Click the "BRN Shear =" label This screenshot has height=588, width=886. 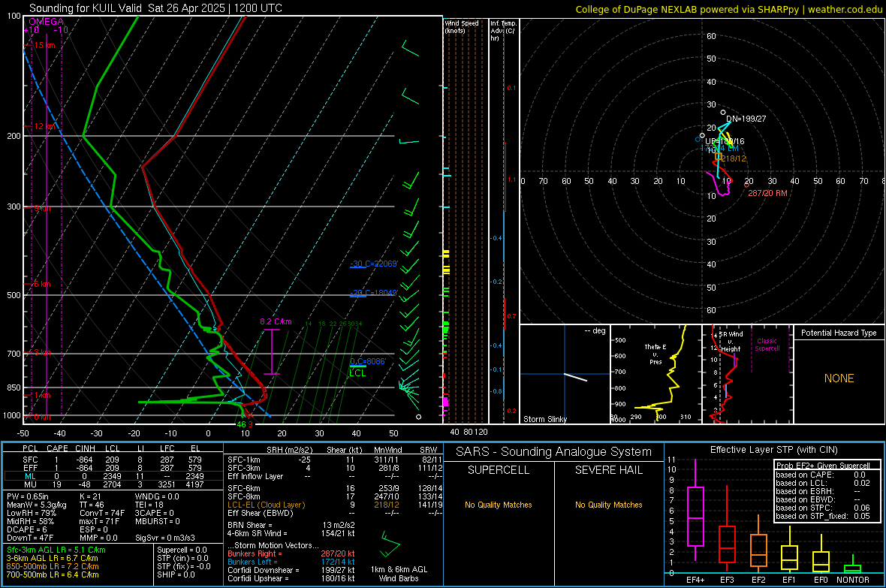pyautogui.click(x=250, y=525)
